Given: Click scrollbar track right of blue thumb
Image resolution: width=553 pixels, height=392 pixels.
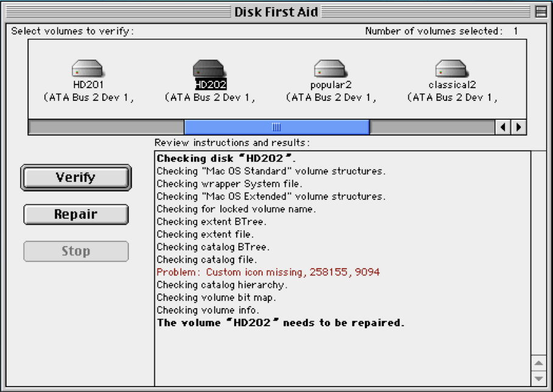Looking at the screenshot, I should pos(431,127).
